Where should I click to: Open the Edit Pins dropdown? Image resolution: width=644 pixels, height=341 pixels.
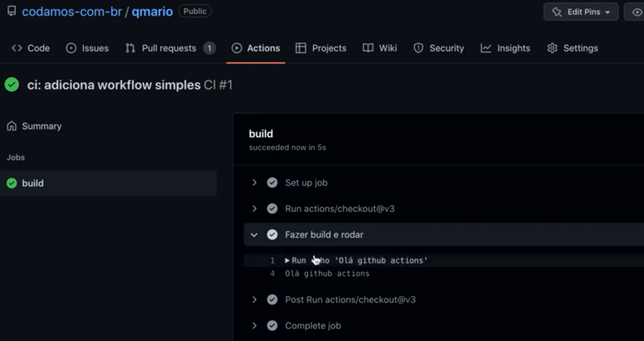click(x=581, y=11)
